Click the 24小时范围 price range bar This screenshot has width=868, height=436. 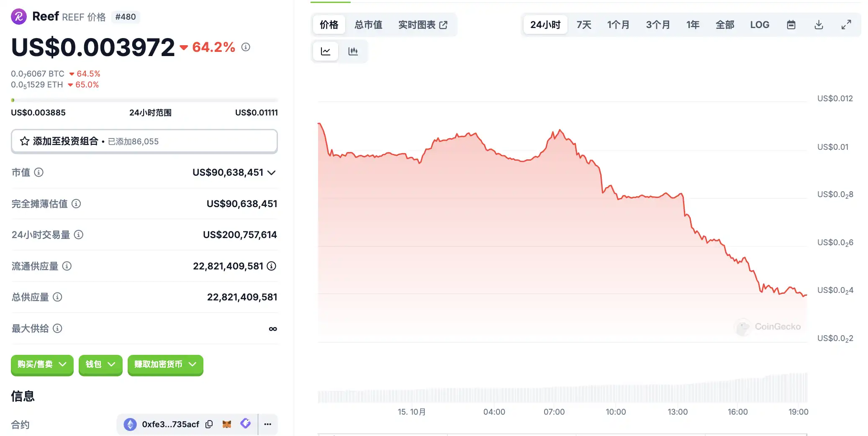tap(144, 100)
